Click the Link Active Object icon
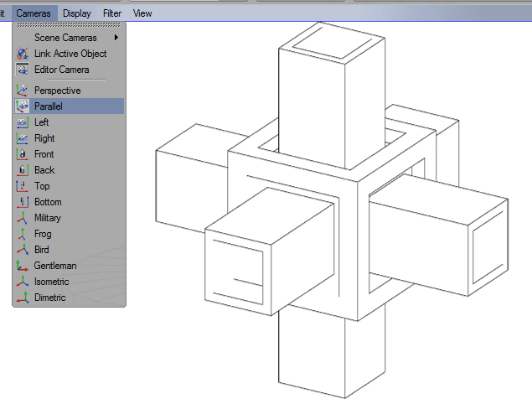532x409 pixels. pos(23,54)
